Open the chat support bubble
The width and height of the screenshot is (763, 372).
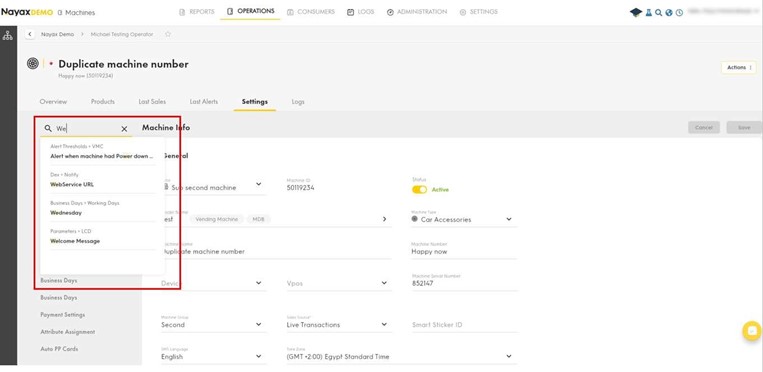click(752, 331)
